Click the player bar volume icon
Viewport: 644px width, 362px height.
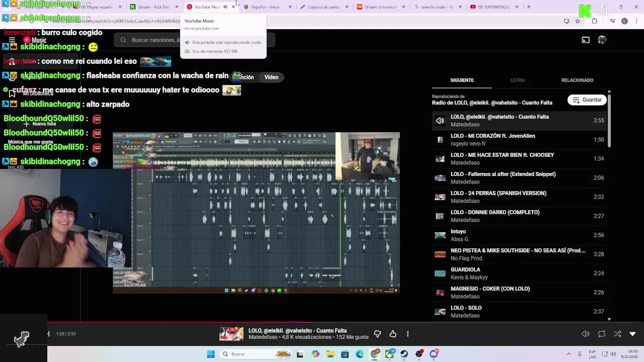pos(586,334)
